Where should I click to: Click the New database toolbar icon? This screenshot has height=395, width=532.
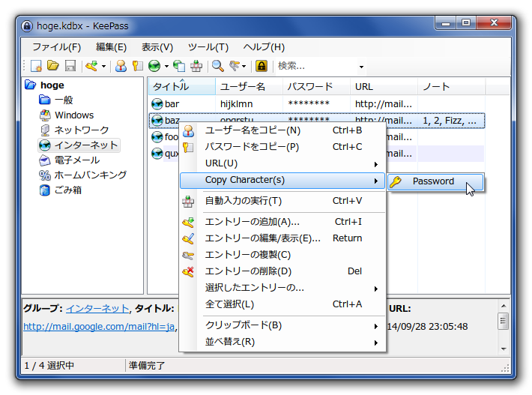(x=36, y=66)
